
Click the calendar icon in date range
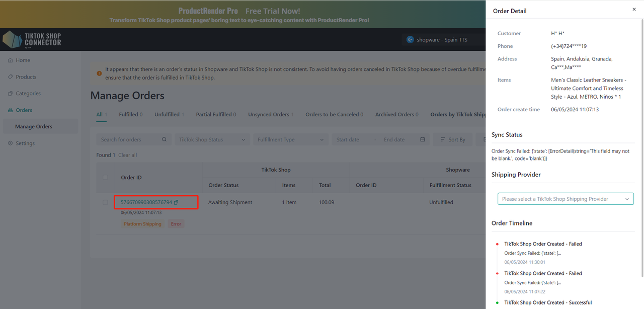pyautogui.click(x=422, y=140)
